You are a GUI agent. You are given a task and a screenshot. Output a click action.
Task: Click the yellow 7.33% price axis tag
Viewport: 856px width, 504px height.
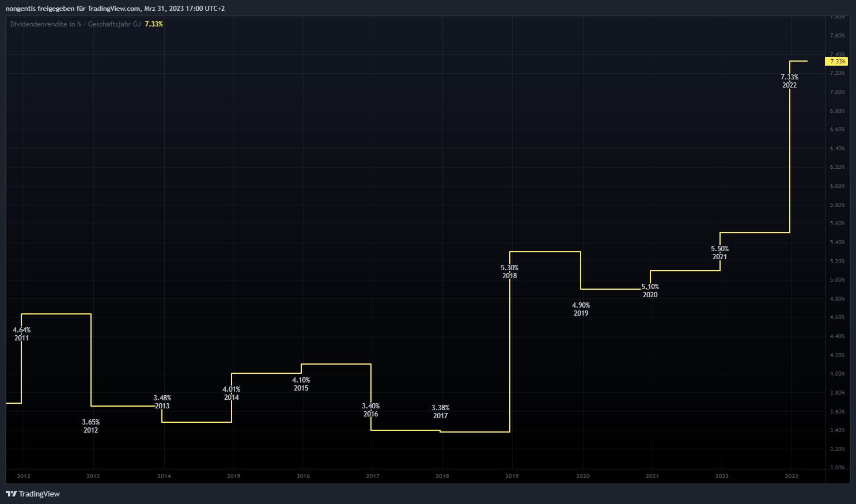[837, 61]
